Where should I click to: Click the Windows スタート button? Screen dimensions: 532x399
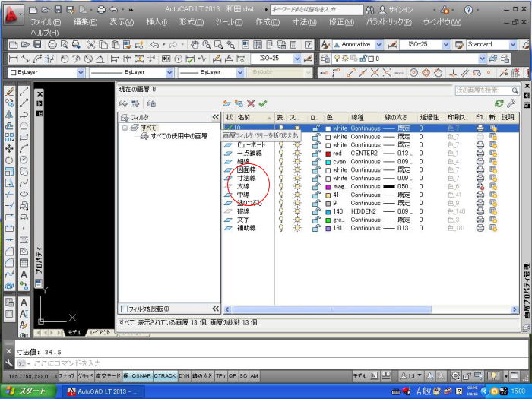click(x=28, y=391)
